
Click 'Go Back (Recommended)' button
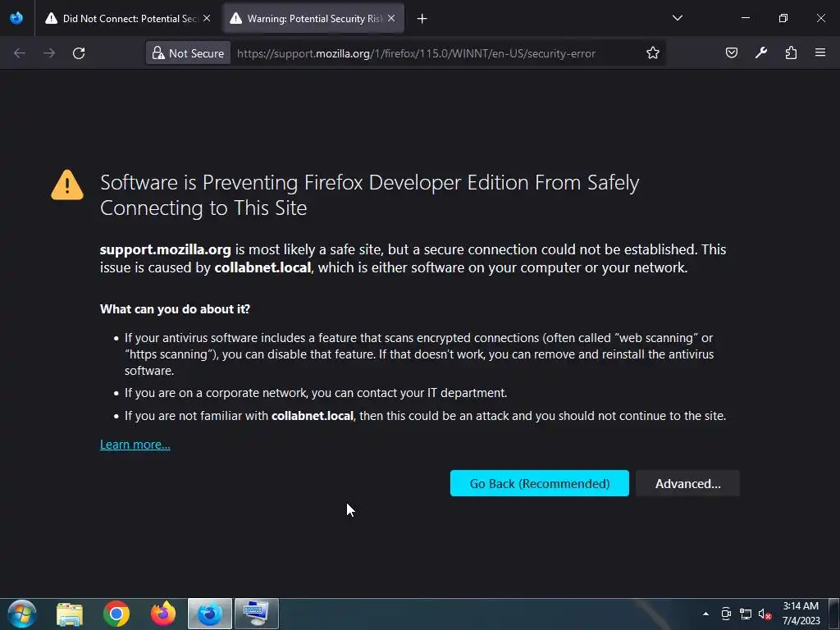point(540,483)
